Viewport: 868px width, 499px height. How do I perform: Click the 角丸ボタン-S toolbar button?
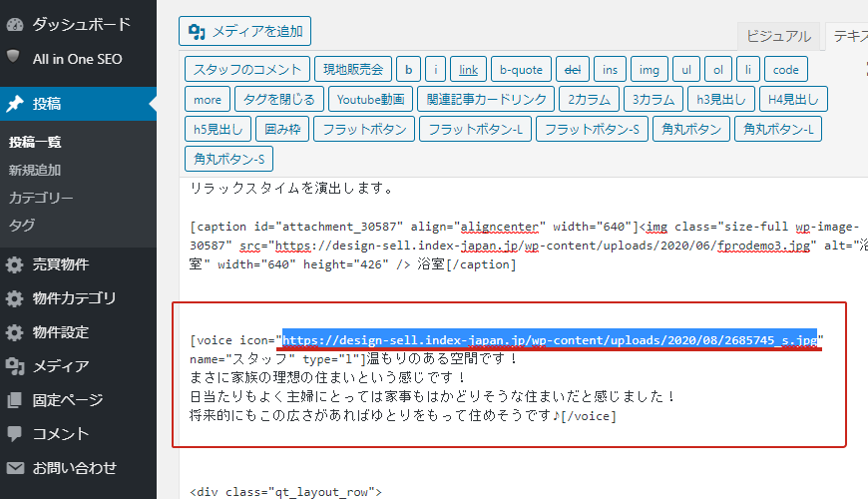[229, 159]
